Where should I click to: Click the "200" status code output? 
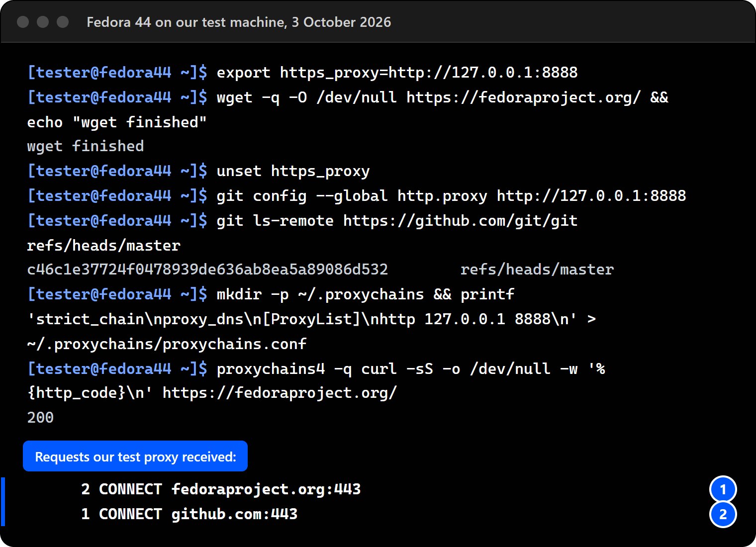[x=40, y=418]
